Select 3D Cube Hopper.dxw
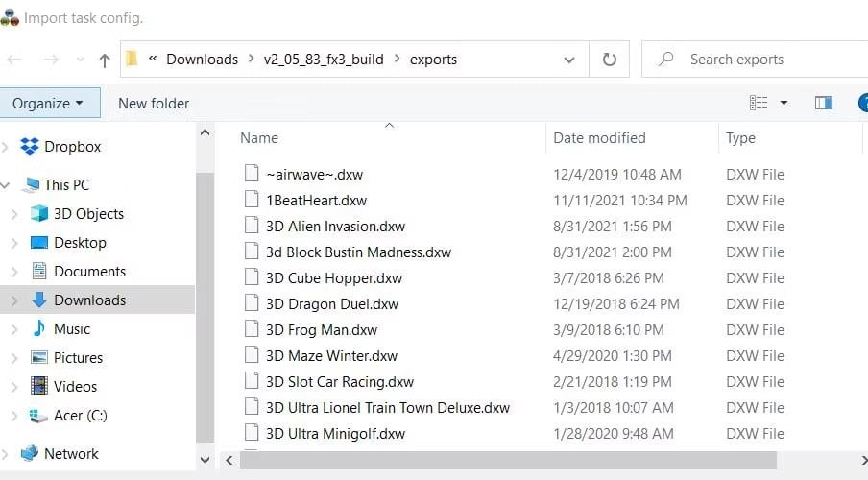 [x=334, y=278]
